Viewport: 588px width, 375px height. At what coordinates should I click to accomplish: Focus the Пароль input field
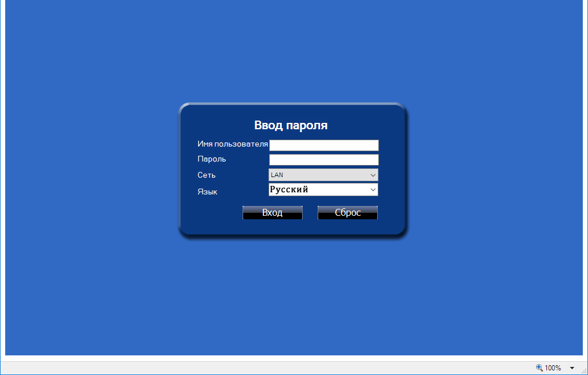323,160
